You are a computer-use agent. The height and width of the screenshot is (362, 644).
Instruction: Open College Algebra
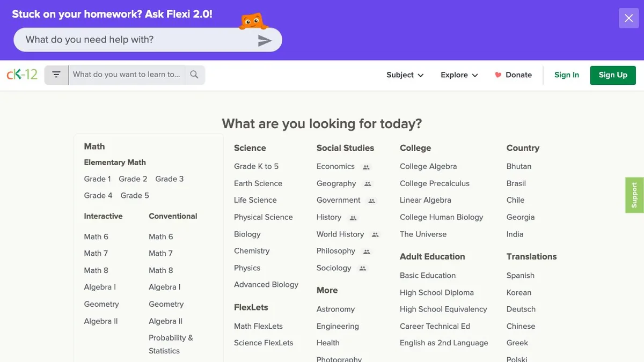428,167
